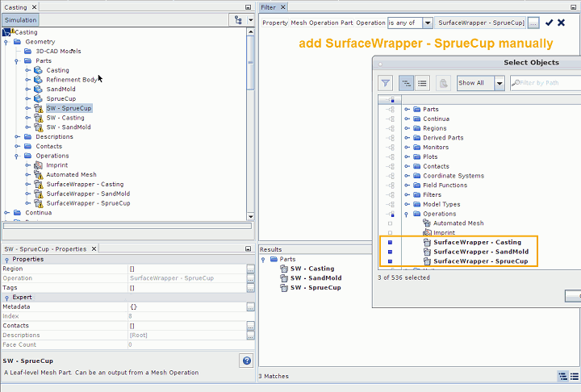The height and width of the screenshot is (392, 581).
Task: Click the Imprint operation icon in Casting tree
Action: coord(38,165)
